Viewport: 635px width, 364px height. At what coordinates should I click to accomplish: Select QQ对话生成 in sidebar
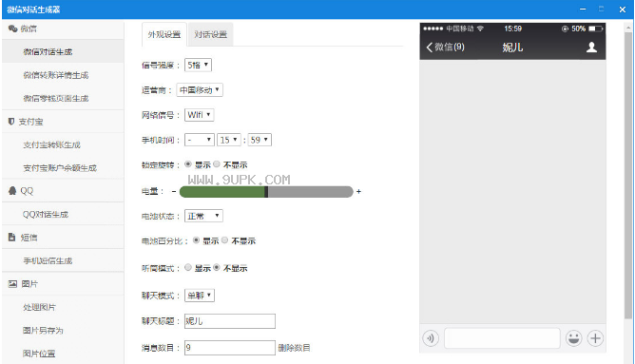63,214
